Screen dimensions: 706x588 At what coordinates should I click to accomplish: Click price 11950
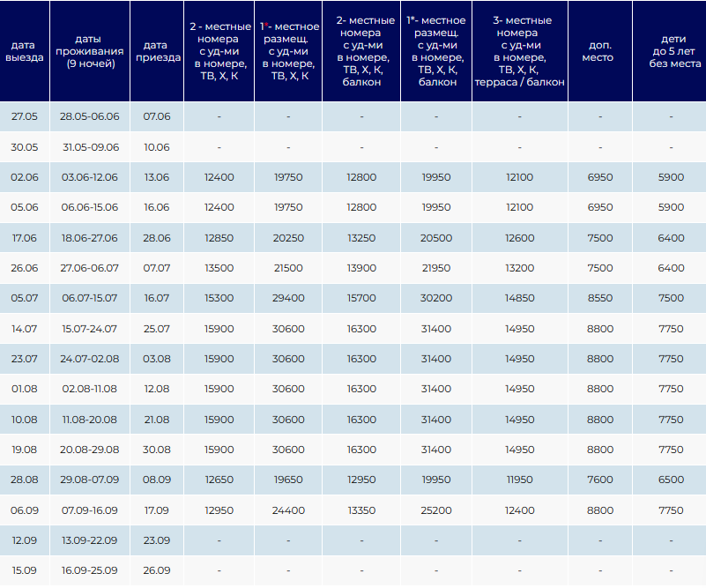coord(520,480)
